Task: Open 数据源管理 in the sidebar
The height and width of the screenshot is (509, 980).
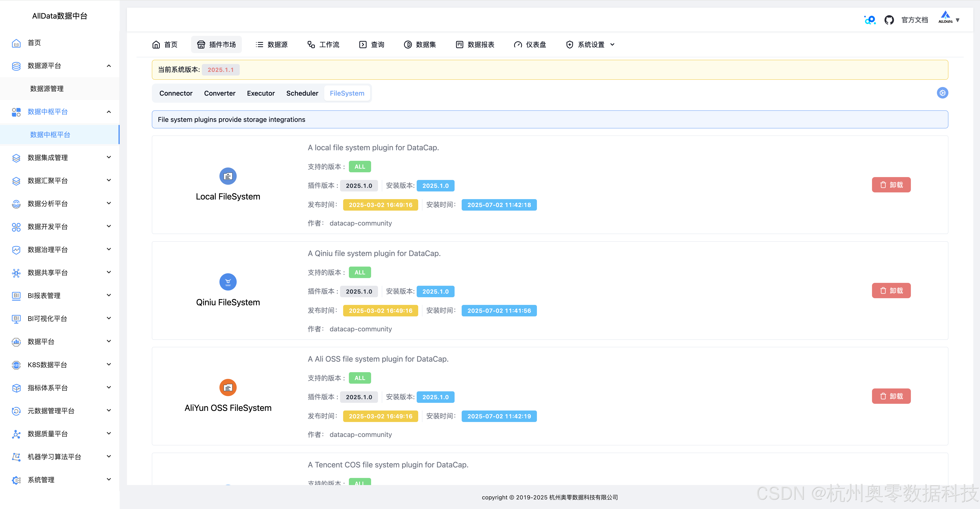Action: coord(47,89)
